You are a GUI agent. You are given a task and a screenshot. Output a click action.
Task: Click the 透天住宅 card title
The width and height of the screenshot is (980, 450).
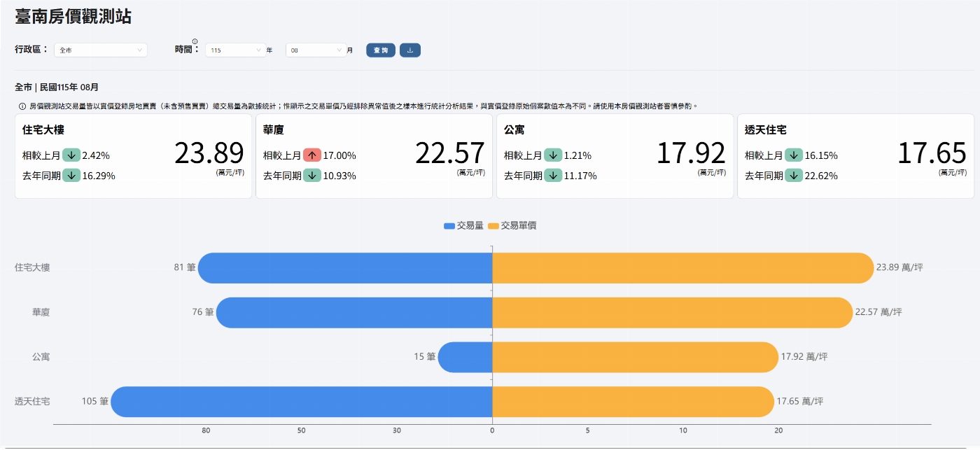[766, 130]
